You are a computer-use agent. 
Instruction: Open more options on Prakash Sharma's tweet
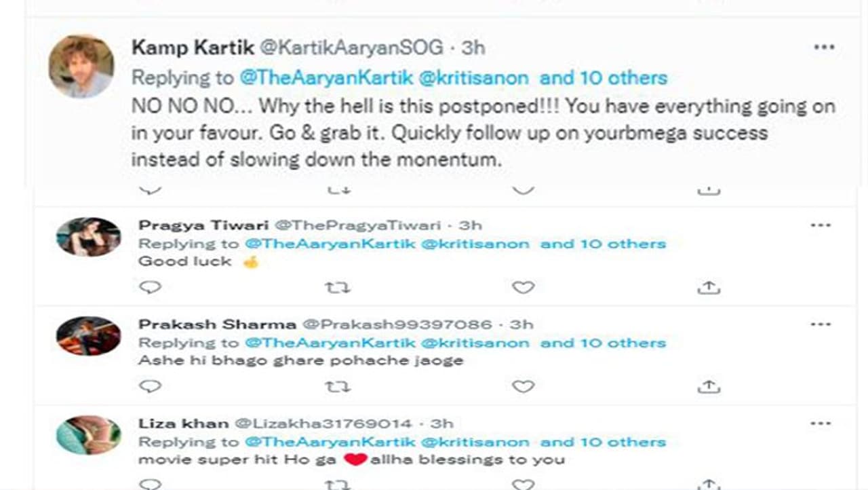pyautogui.click(x=821, y=324)
